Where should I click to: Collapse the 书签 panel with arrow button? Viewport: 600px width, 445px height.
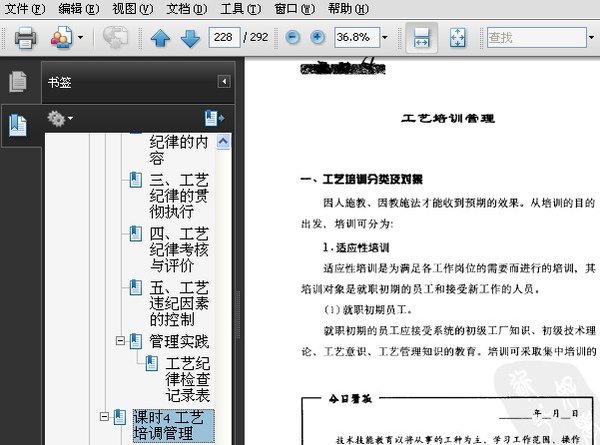tap(224, 82)
